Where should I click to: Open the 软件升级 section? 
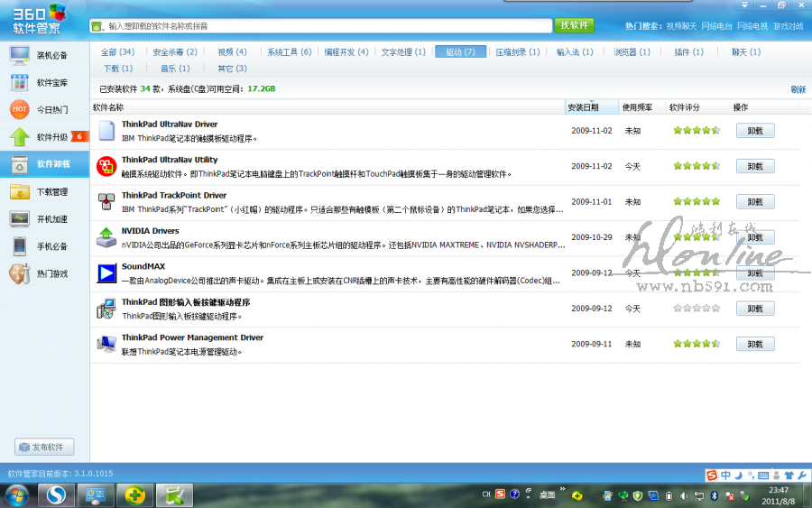pyautogui.click(x=45, y=137)
